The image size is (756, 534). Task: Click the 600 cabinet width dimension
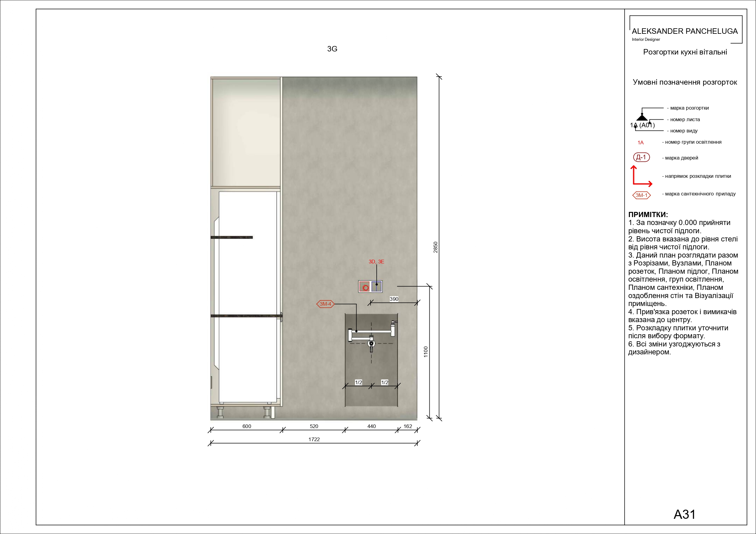(247, 426)
